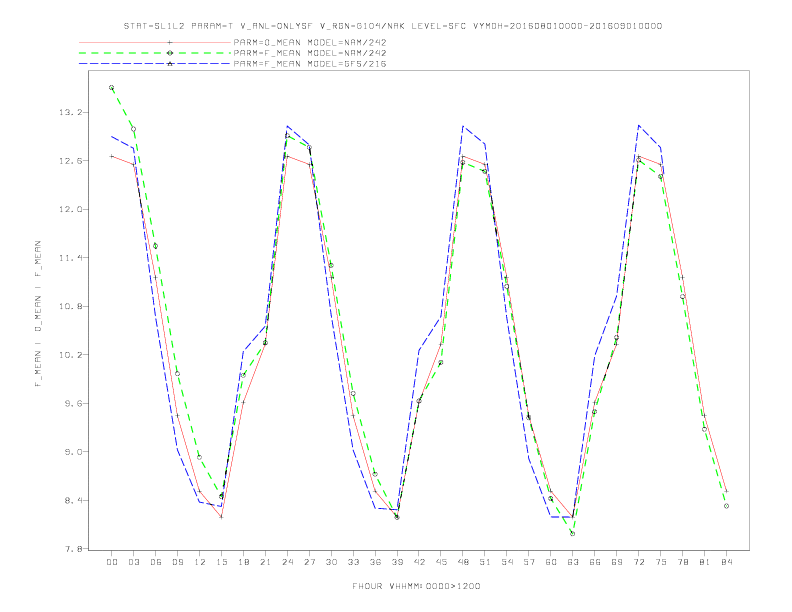Viewport: 792px width, 612px height.
Task: Click the green circle data point at hour 00
Action: pos(112,87)
